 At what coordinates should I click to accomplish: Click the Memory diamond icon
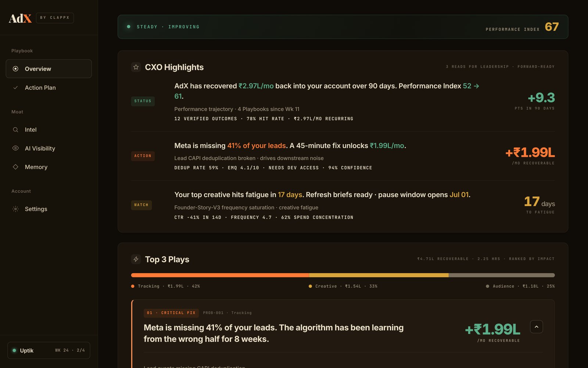(15, 167)
